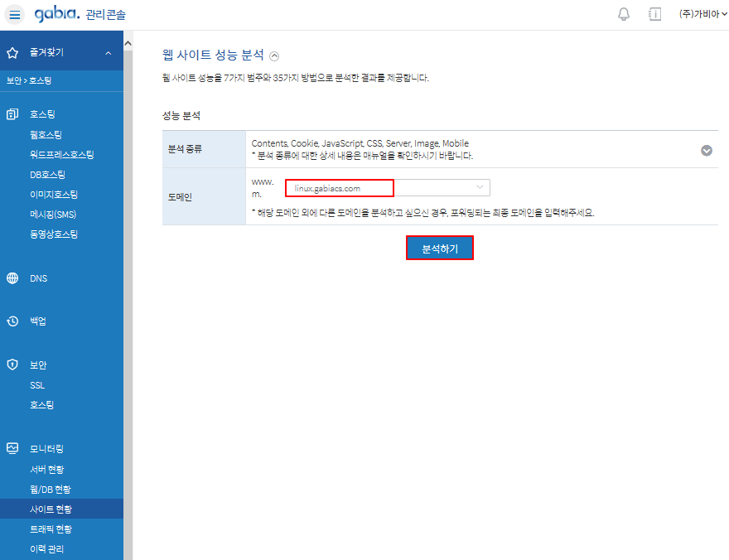The width and height of the screenshot is (729, 560).
Task: Select 동영상호스팅 in the sidebar
Action: pos(54,234)
